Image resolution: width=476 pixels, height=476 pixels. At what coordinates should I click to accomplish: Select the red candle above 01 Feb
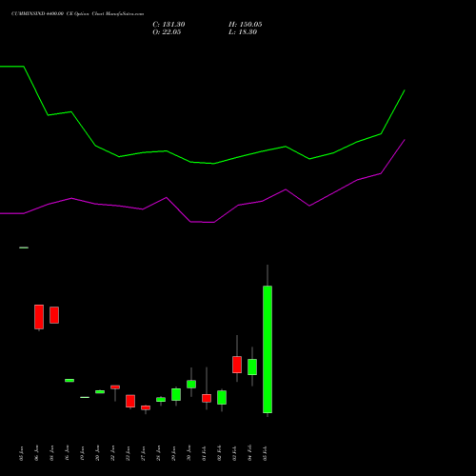(x=207, y=398)
